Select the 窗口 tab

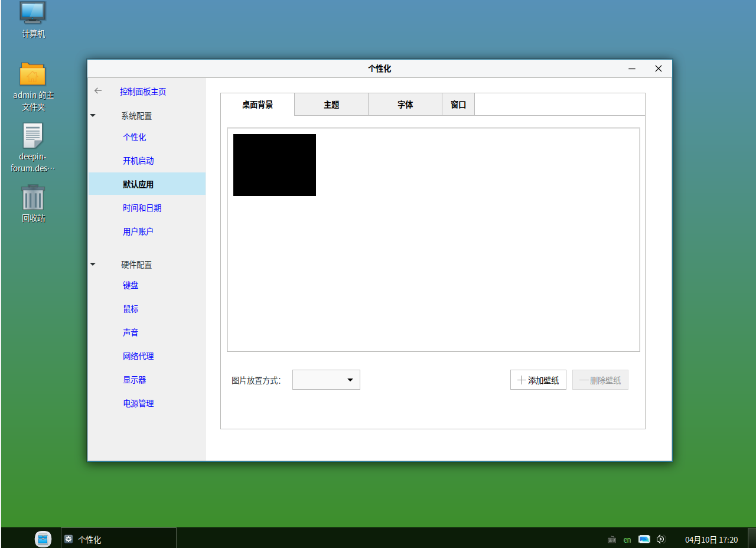point(458,104)
